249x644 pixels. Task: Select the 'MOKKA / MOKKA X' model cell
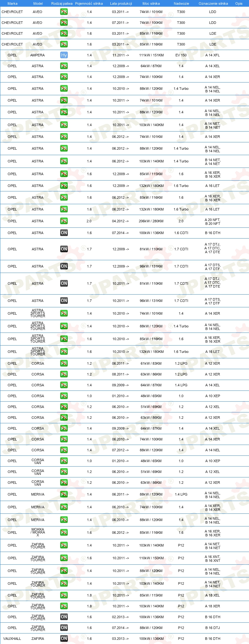(38, 533)
